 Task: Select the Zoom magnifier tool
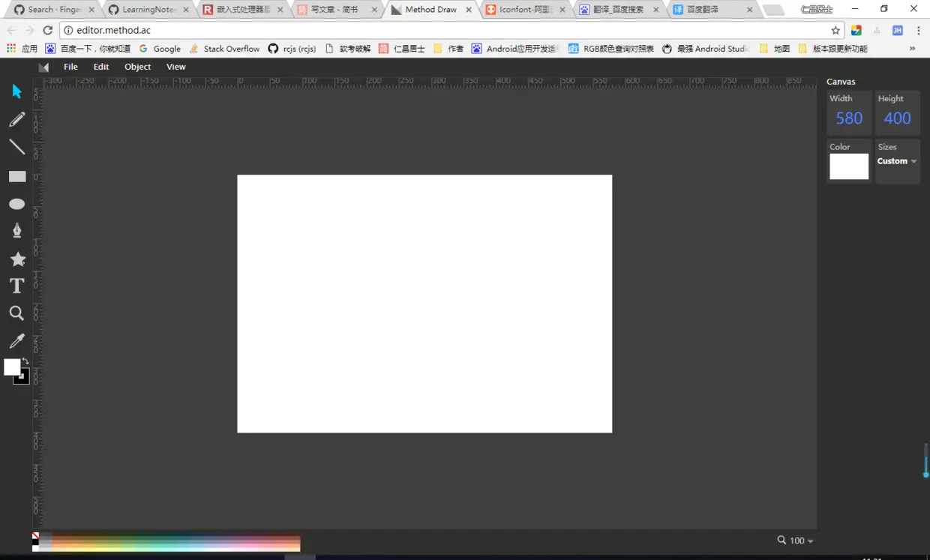(x=16, y=313)
